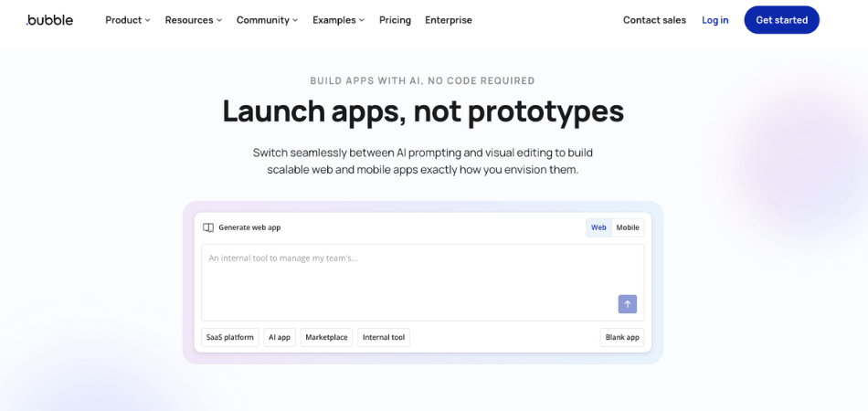The image size is (868, 411).
Task: Click the Bubble logo in header
Action: [x=49, y=20]
